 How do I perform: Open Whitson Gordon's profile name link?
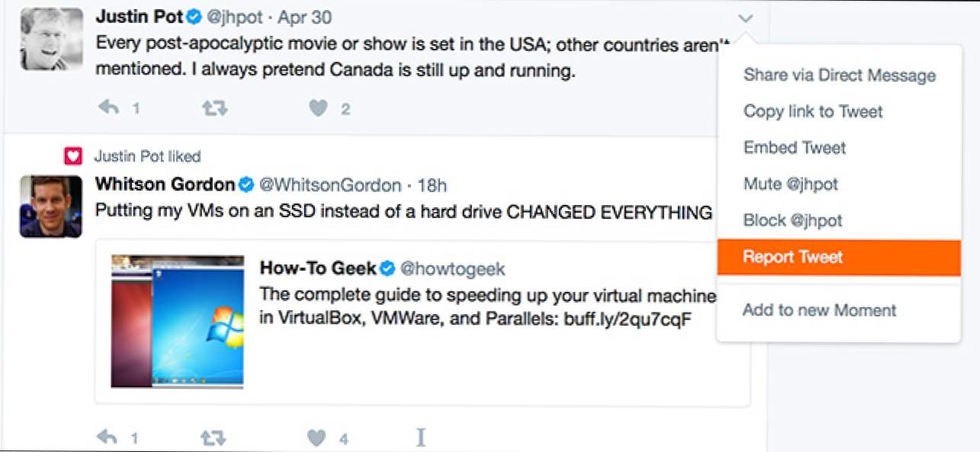click(x=165, y=184)
